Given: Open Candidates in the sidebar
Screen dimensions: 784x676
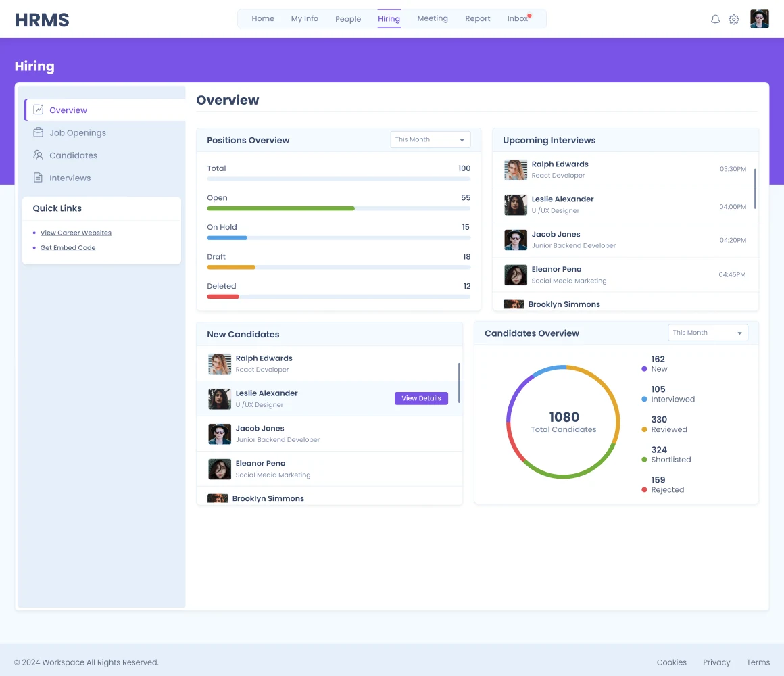Looking at the screenshot, I should [73, 155].
